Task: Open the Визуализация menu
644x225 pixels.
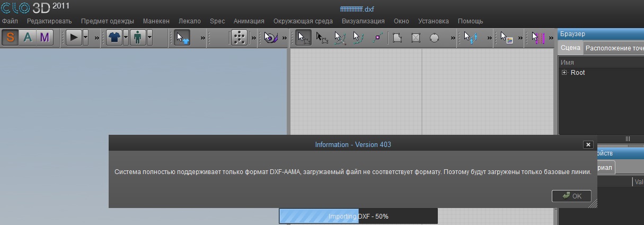Action: (x=363, y=21)
